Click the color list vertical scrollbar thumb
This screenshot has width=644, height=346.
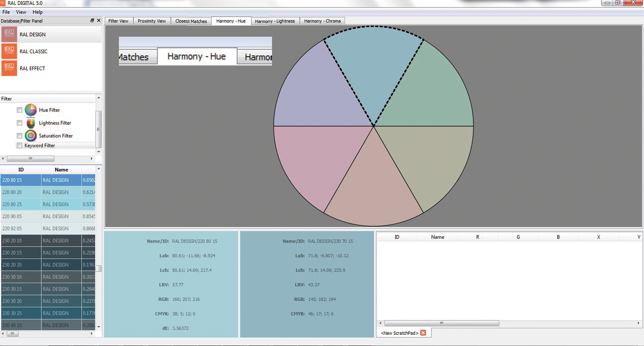point(99,268)
